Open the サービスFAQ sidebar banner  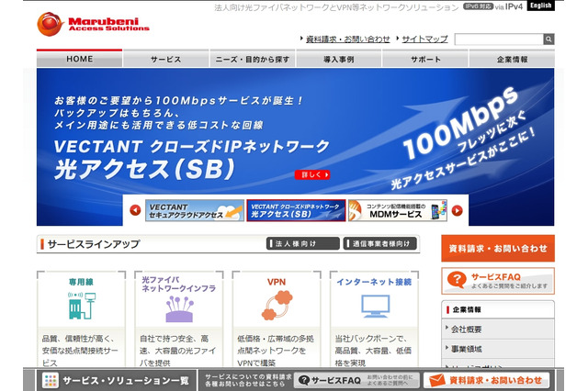pos(498,281)
